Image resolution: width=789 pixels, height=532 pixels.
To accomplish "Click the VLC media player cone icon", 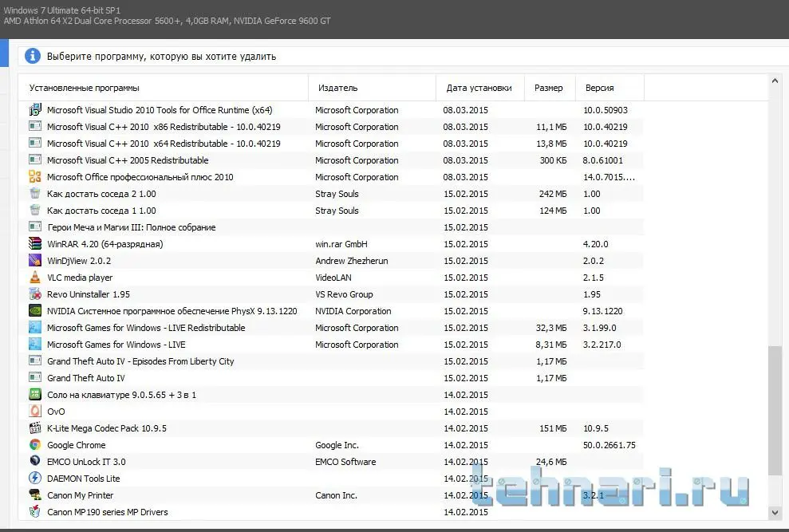I will click(x=35, y=277).
